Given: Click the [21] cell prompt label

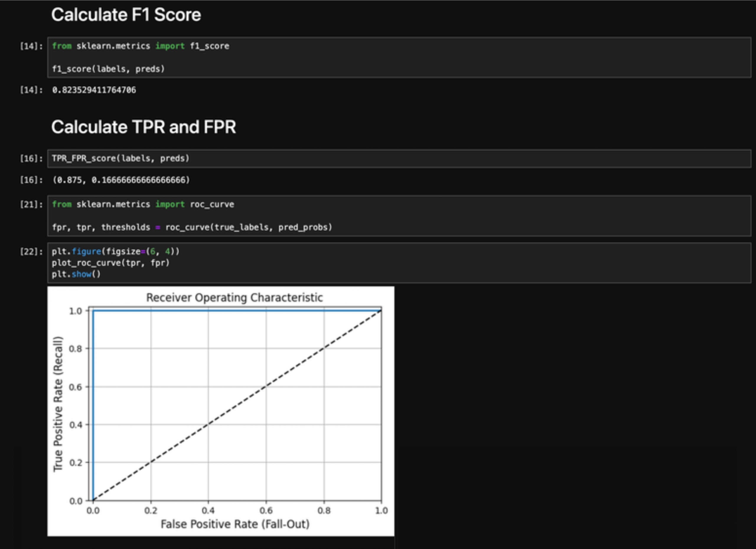Looking at the screenshot, I should (x=31, y=205).
